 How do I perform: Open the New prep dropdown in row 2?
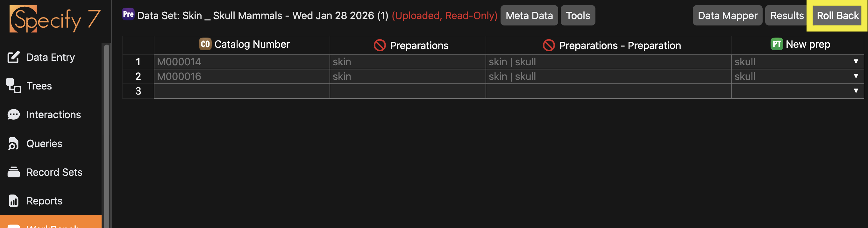click(x=856, y=76)
